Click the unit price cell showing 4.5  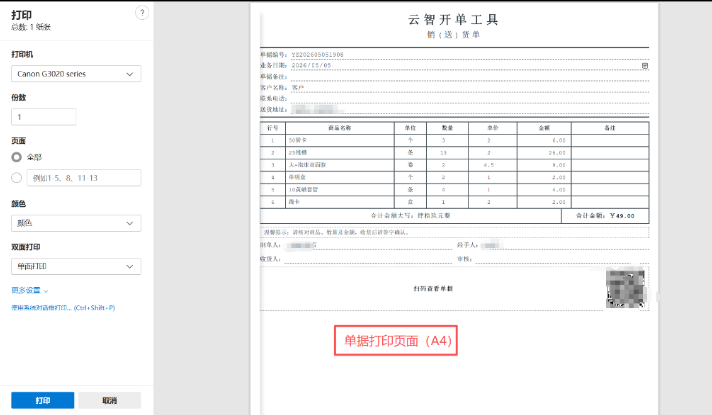489,165
